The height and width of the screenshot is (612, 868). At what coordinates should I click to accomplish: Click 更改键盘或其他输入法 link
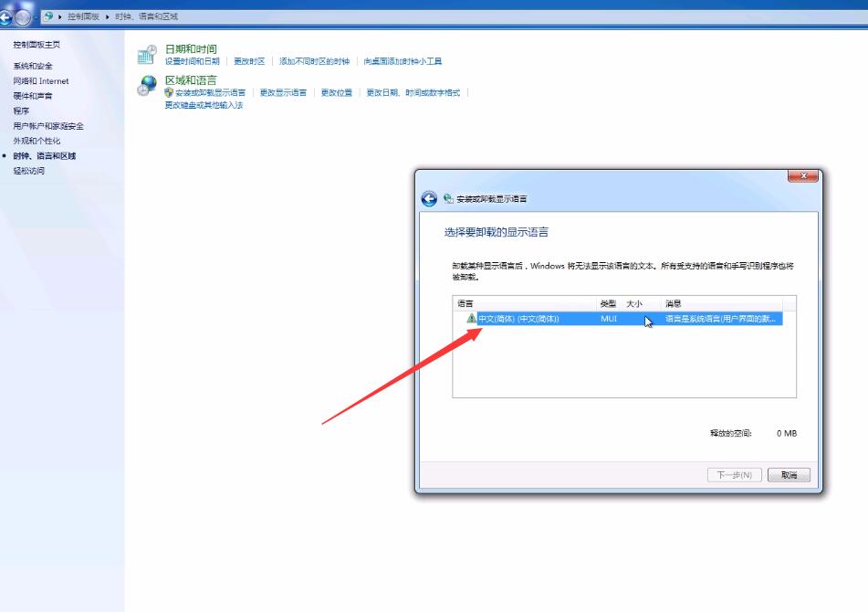(x=204, y=105)
